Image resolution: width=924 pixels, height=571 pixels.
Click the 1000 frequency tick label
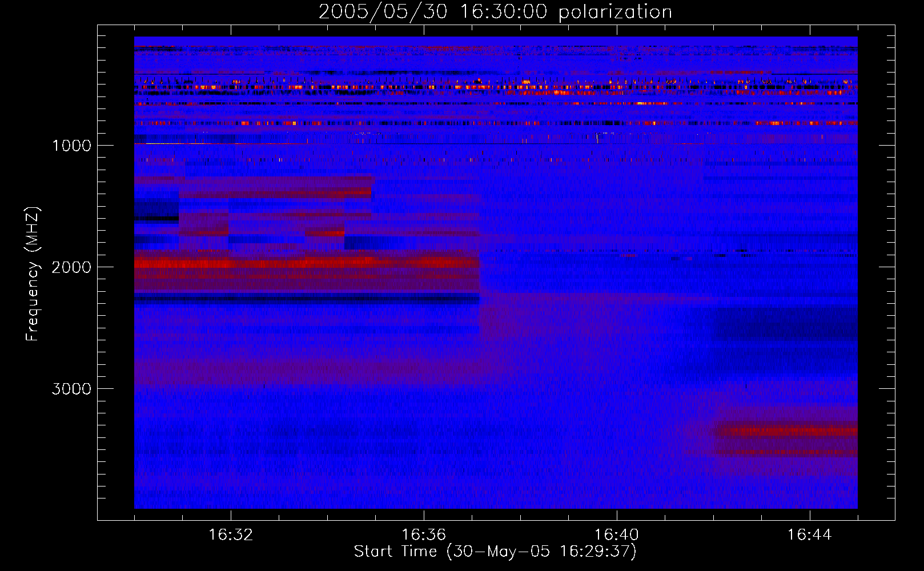point(72,146)
